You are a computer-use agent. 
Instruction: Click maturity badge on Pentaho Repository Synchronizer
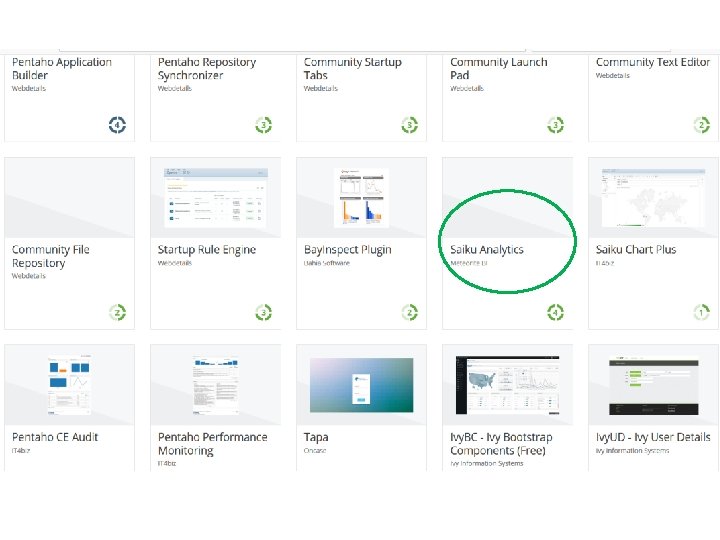click(264, 124)
